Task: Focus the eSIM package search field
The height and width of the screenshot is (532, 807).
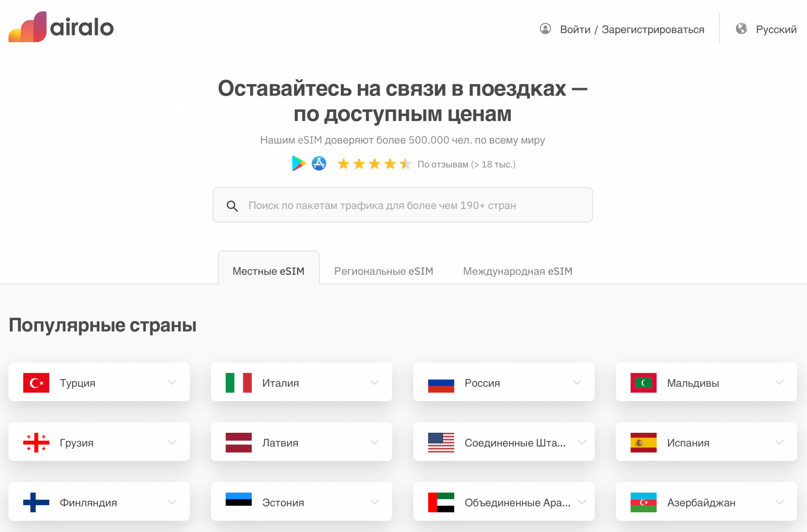Action: click(x=403, y=205)
